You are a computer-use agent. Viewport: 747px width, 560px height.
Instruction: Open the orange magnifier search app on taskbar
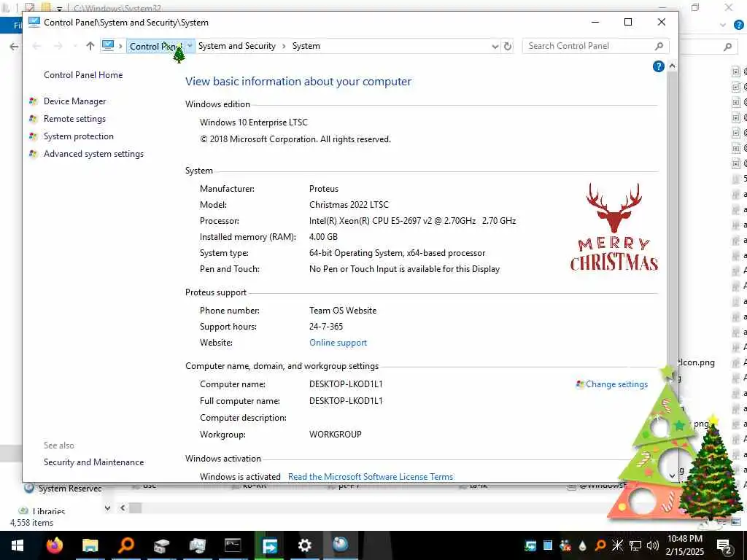pyautogui.click(x=125, y=545)
